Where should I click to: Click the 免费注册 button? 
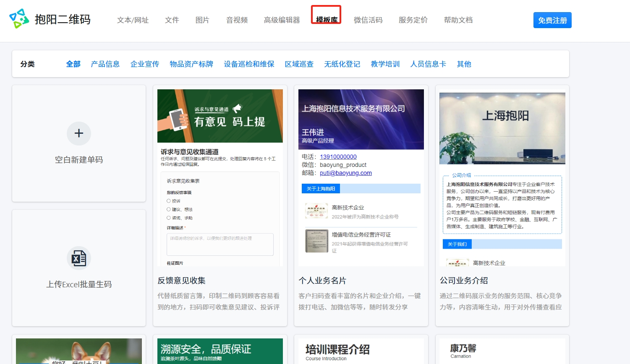tap(552, 20)
